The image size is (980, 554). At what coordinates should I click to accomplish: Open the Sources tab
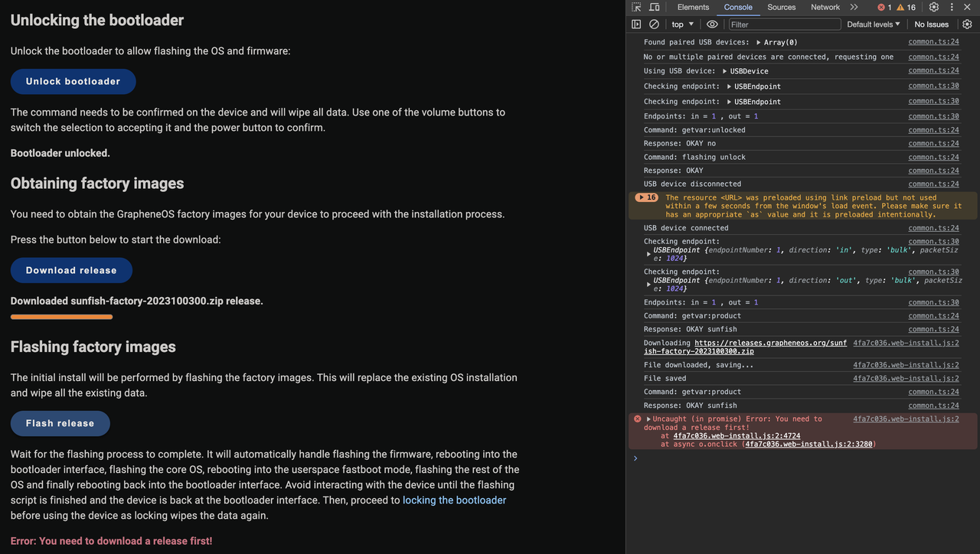782,7
